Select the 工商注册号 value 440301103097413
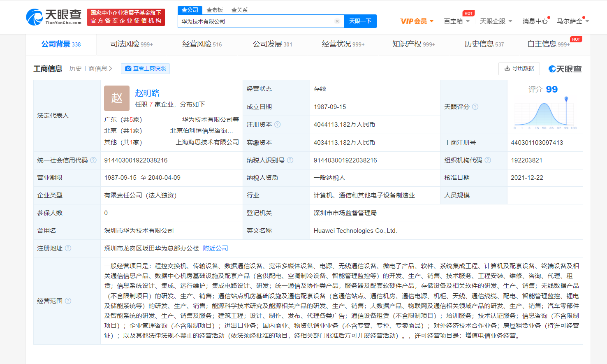Screen dimensions: 607x364 pyautogui.click(x=537, y=142)
